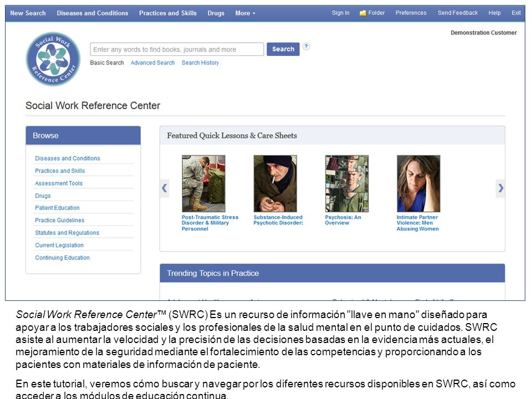
Task: Click the Folder icon in top bar
Action: [363, 13]
